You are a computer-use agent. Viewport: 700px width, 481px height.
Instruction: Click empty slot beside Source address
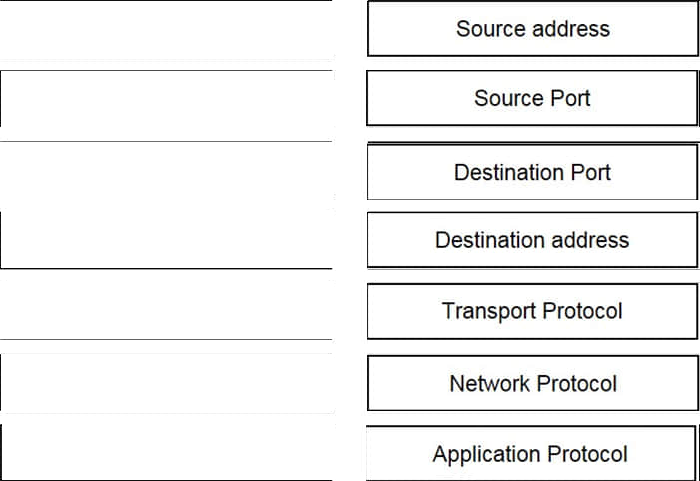point(166,29)
